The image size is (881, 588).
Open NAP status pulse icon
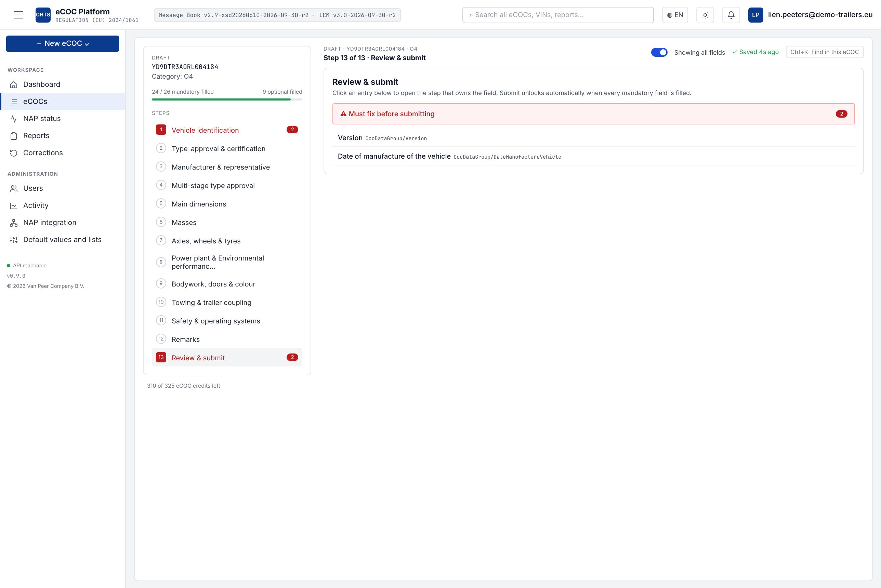tap(14, 119)
